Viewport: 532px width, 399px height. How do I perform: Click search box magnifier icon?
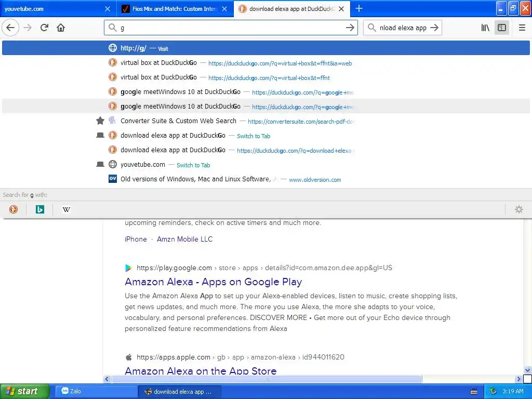372,28
